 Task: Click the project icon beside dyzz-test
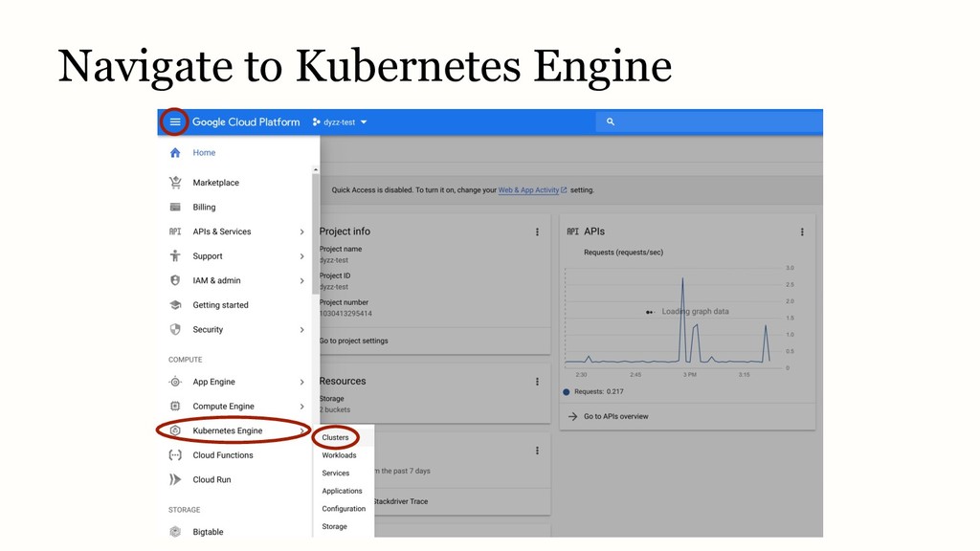tap(316, 121)
